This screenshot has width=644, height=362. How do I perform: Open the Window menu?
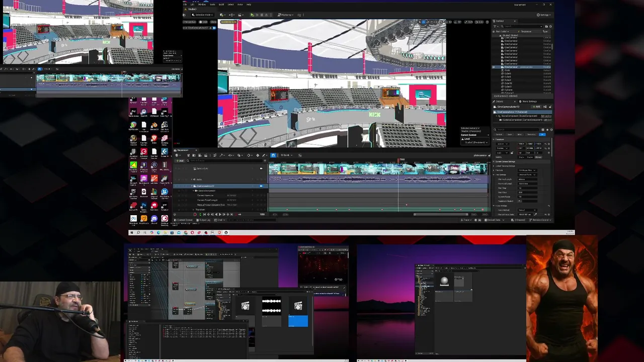202,5
